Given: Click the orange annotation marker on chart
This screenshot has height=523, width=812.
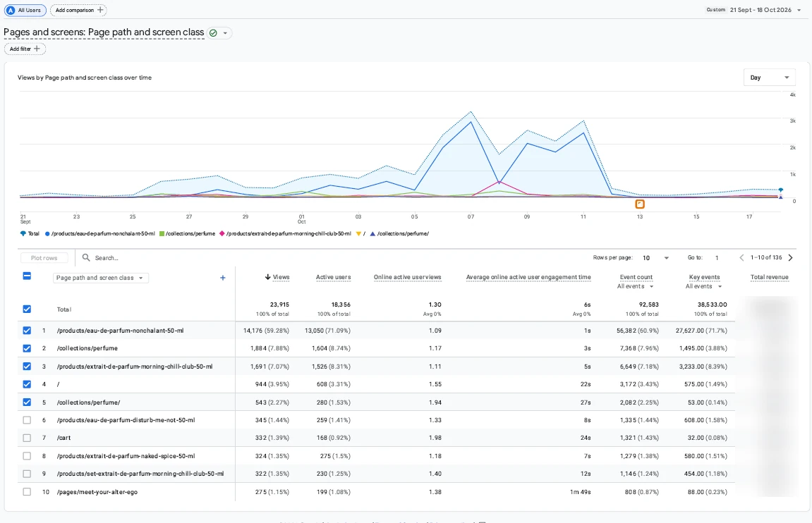Looking at the screenshot, I should point(640,204).
